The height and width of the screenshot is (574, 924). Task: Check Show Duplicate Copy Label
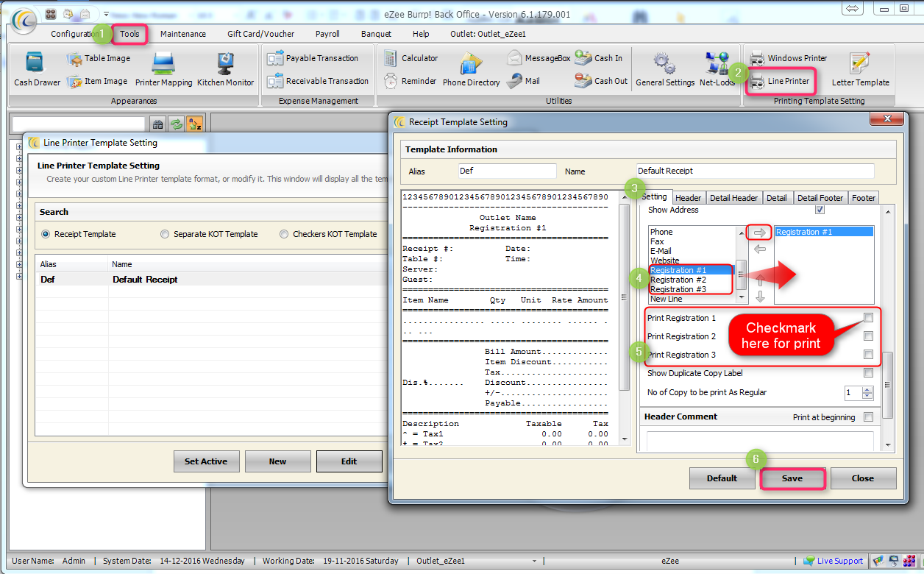coord(868,373)
